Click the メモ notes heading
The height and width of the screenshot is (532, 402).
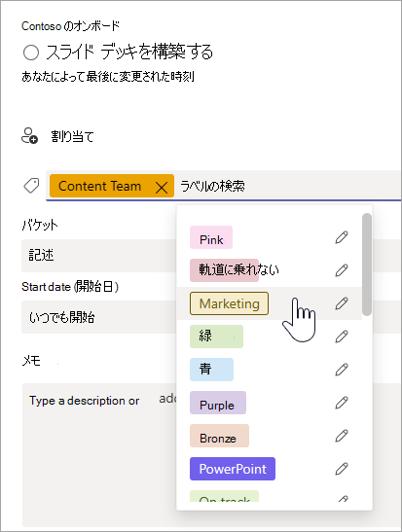click(31, 361)
